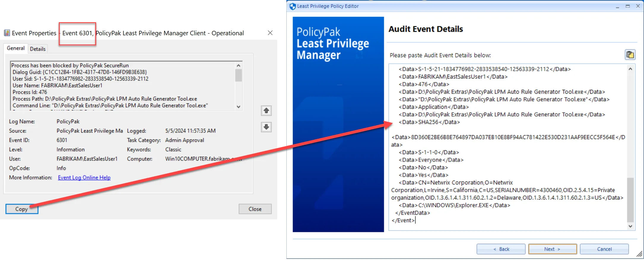The height and width of the screenshot is (260, 644).
Task: Open the Event Log Online Help link
Action: (x=84, y=178)
